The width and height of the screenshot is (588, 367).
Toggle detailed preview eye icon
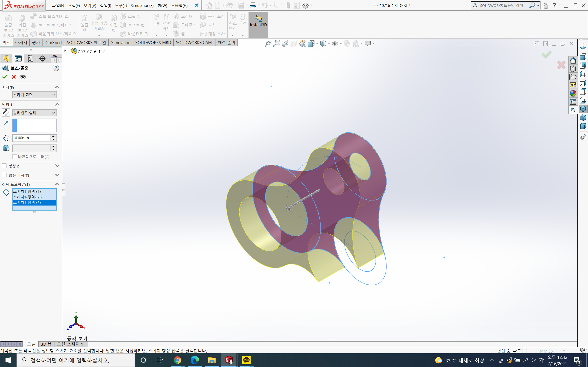coord(23,77)
